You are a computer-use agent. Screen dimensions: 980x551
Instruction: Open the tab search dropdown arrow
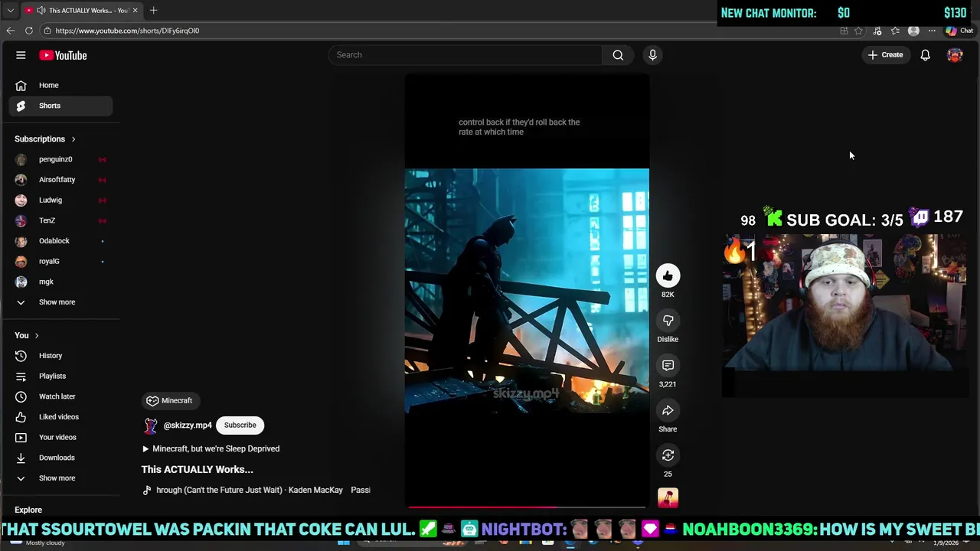click(10, 10)
